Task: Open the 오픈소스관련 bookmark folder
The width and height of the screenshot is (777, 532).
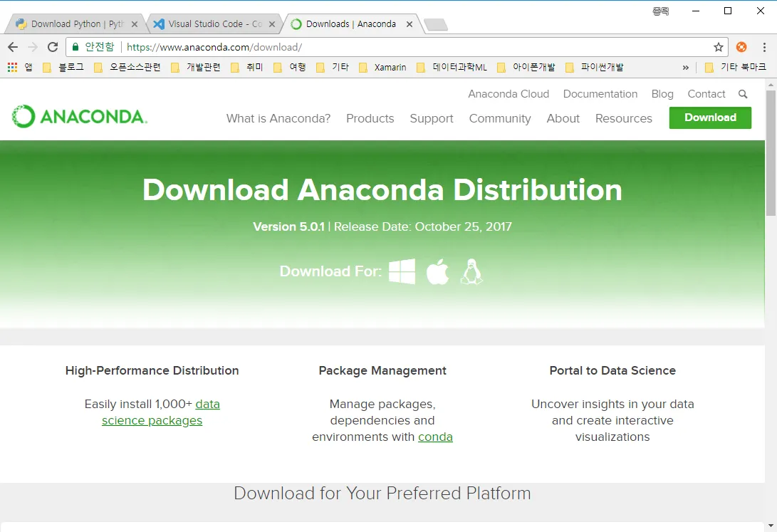Action: (x=127, y=67)
